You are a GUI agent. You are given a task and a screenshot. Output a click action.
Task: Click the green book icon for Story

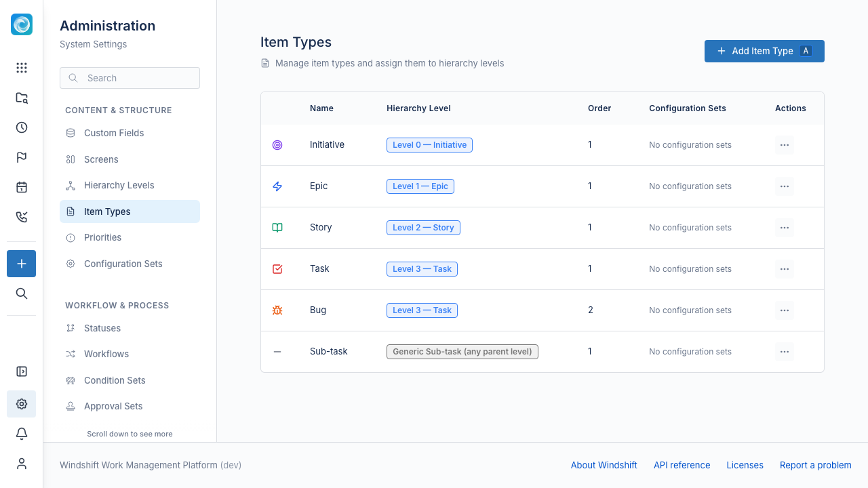click(277, 228)
